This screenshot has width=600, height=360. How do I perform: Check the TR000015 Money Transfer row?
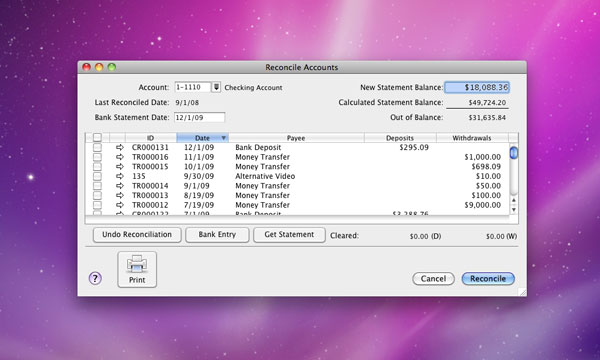(98, 166)
